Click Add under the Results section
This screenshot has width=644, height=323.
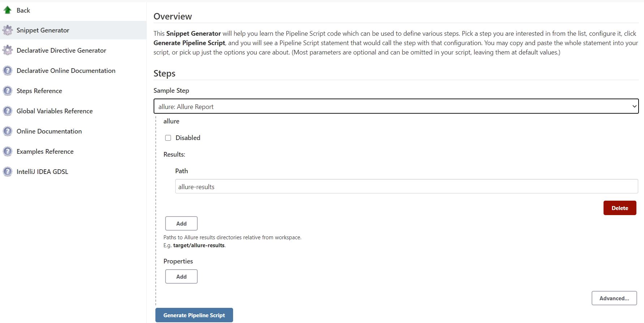181,223
